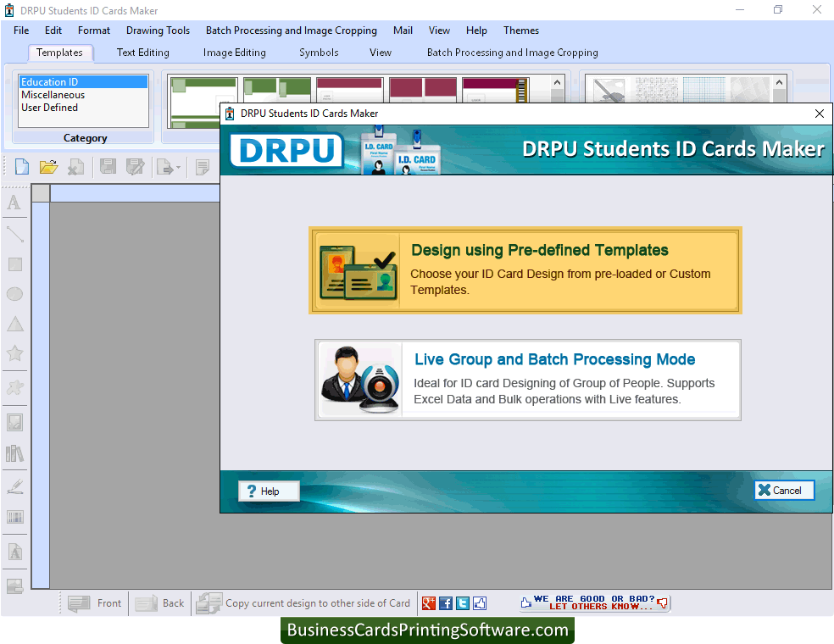Choose Live Group and Batch Processing Mode
Screen dimensions: 834x644
(x=528, y=380)
